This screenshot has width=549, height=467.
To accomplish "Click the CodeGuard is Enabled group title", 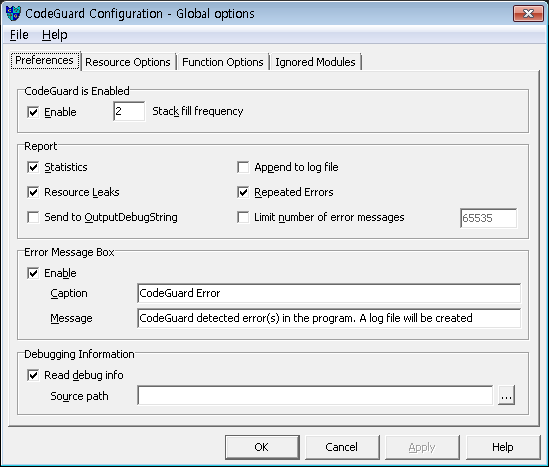I will [x=77, y=91].
